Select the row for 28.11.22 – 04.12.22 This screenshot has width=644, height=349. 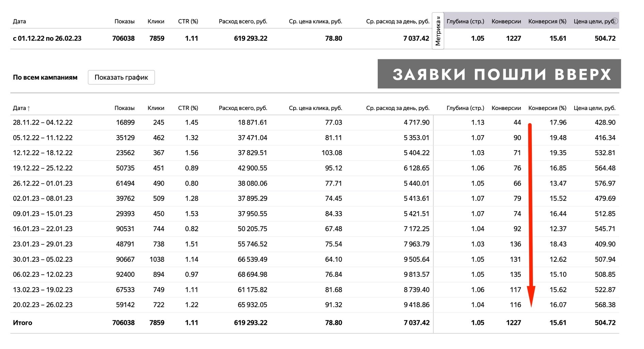(43, 123)
